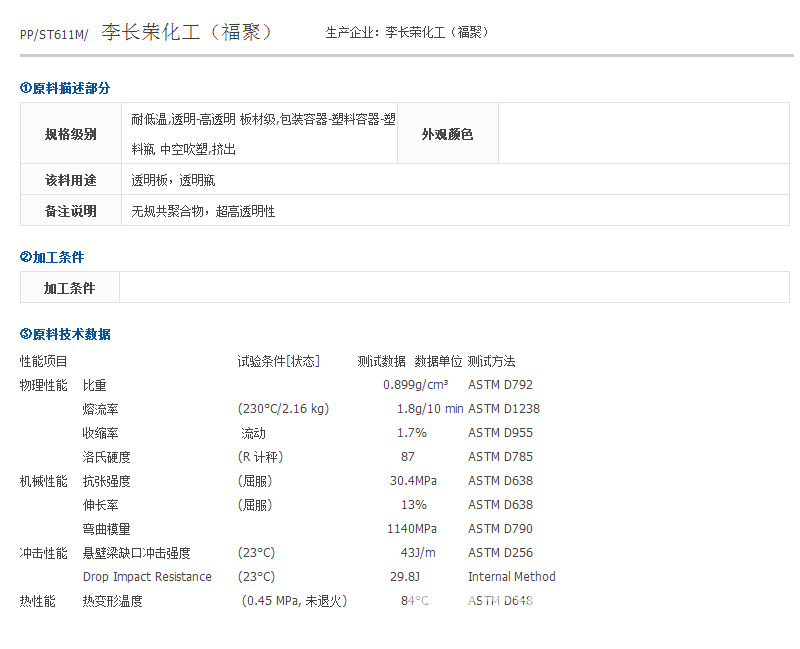Click the 悬壁梁缺口冲击强度 property name
800x649 pixels.
(x=137, y=553)
